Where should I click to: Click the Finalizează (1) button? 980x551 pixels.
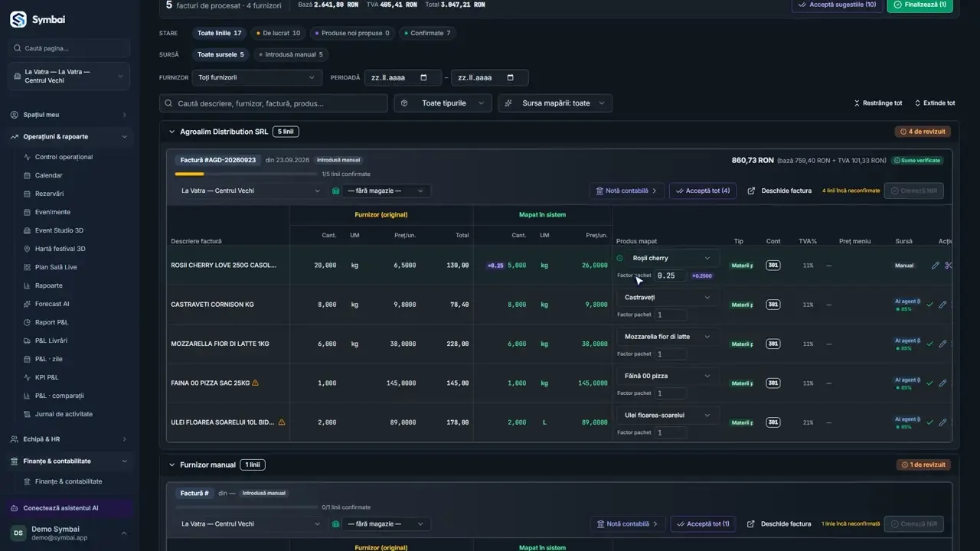[x=920, y=5]
